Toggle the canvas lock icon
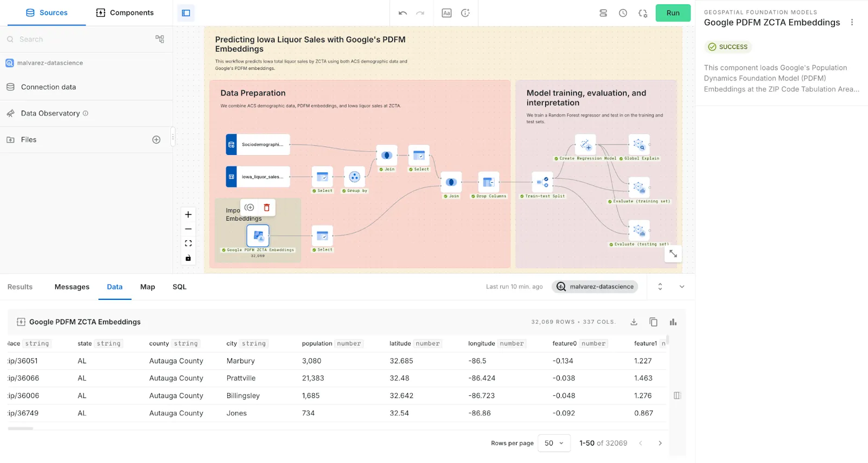868x463 pixels. 188,258
